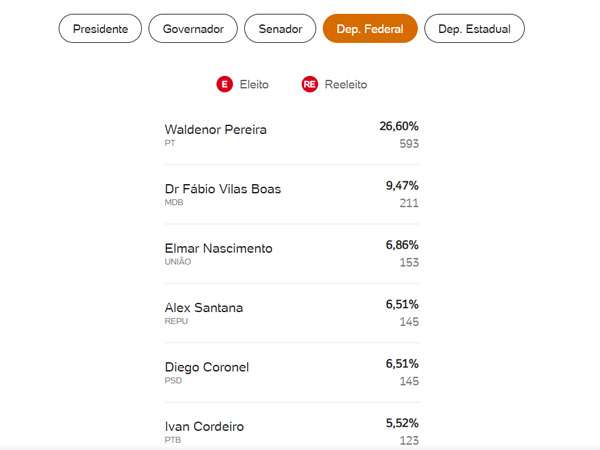Click the PT party label
Screen dimensions: 600x450
(x=170, y=143)
